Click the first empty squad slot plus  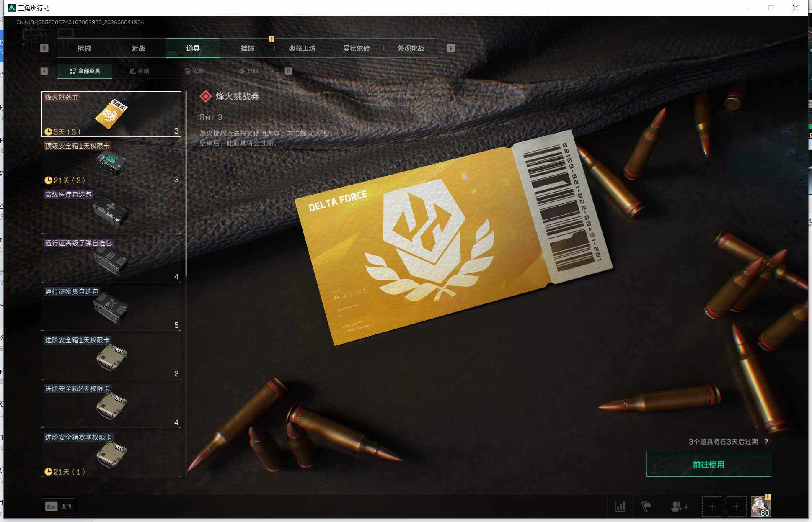tap(712, 507)
